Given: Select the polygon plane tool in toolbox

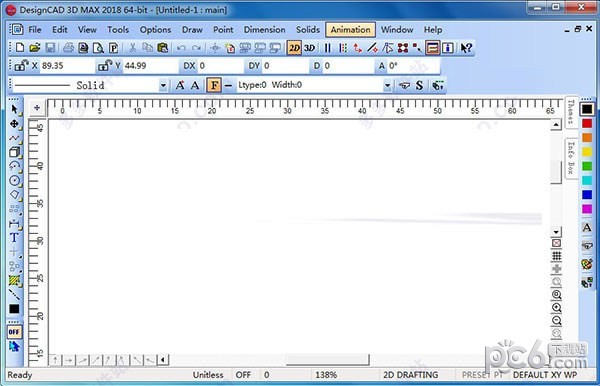Looking at the screenshot, I should pos(15,195).
